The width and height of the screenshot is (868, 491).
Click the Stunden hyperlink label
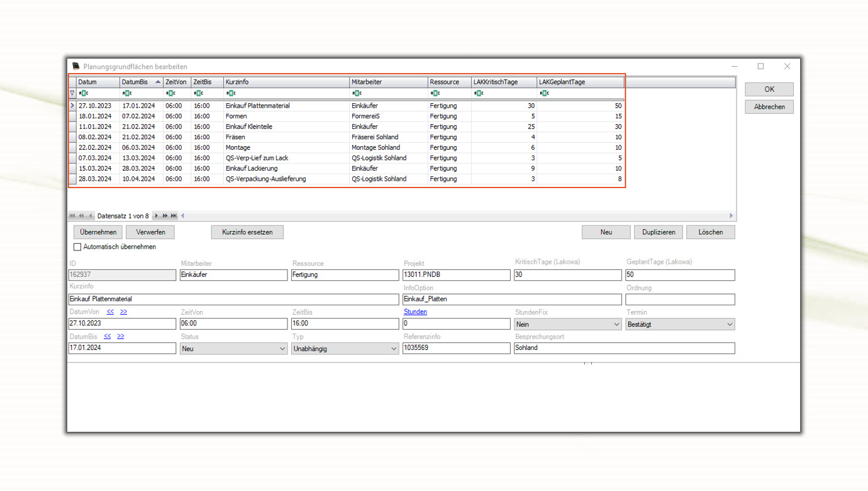(x=415, y=312)
